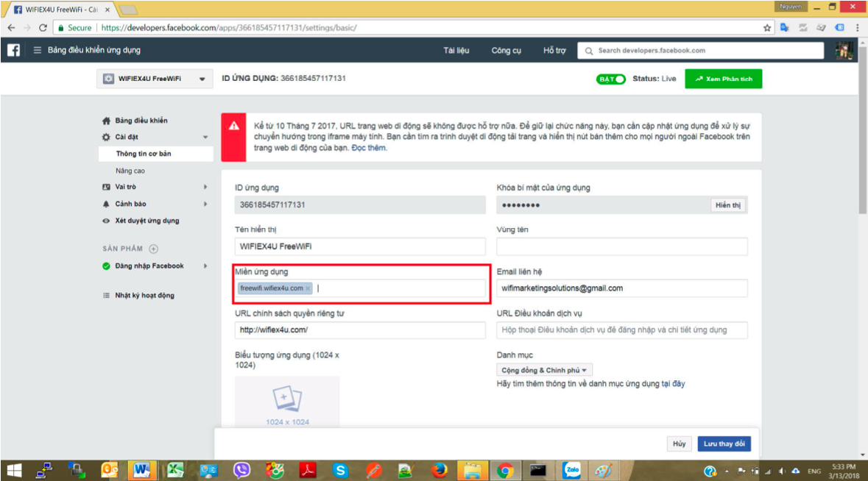Click Hiển thị to reveal the app secret
The image size is (868, 481).
pyautogui.click(x=727, y=205)
